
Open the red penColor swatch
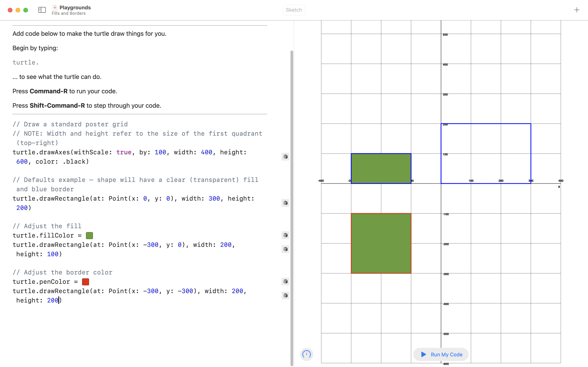click(x=85, y=282)
